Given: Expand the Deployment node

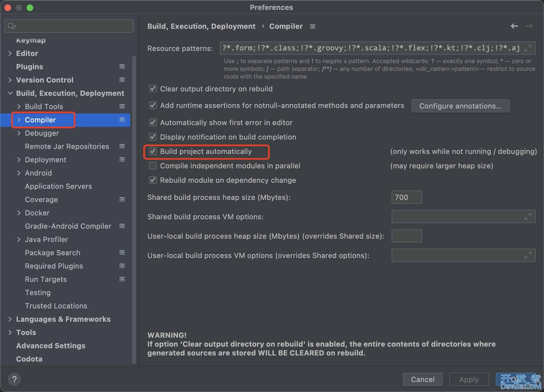Looking at the screenshot, I should tap(19, 159).
